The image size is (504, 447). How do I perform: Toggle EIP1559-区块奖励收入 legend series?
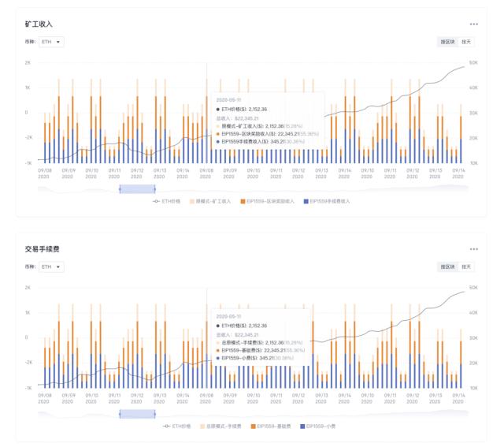[x=268, y=202]
